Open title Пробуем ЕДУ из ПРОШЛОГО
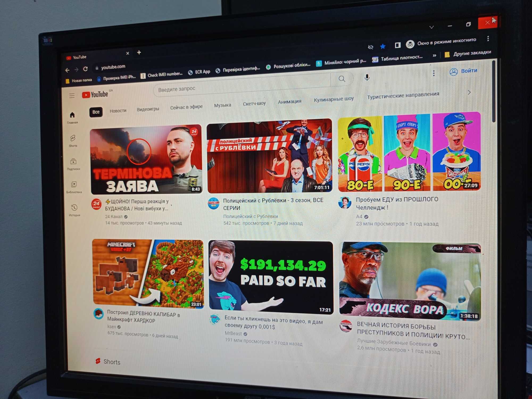The width and height of the screenshot is (532, 399). tap(397, 203)
